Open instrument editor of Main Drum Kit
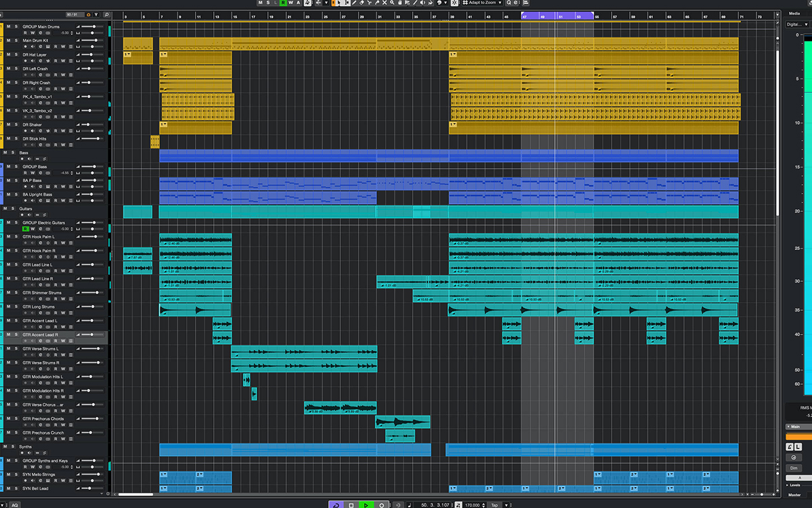This screenshot has height=508, width=812. click(47, 47)
